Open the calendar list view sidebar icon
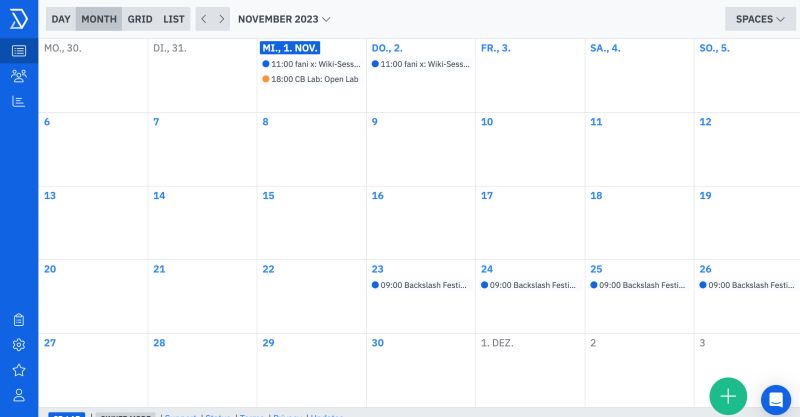This screenshot has width=800, height=417. click(18, 50)
